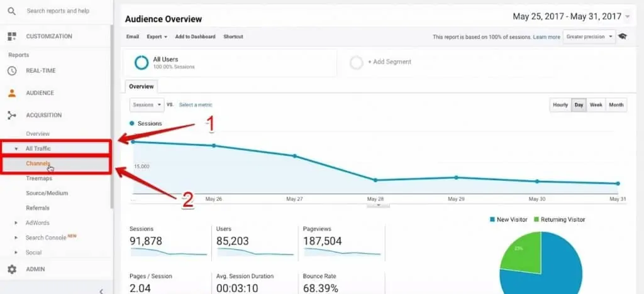The height and width of the screenshot is (294, 644).
Task: Click the graduation cap education icon
Action: [x=623, y=37]
